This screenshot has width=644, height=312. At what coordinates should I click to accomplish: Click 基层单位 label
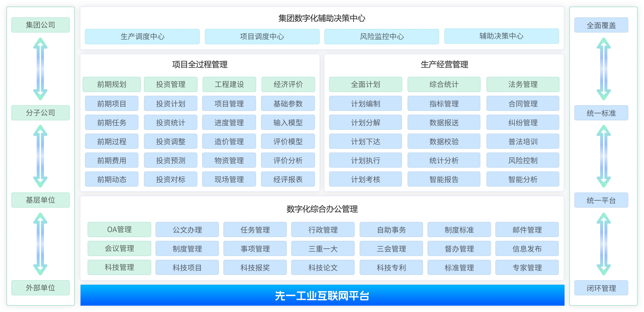tap(41, 200)
